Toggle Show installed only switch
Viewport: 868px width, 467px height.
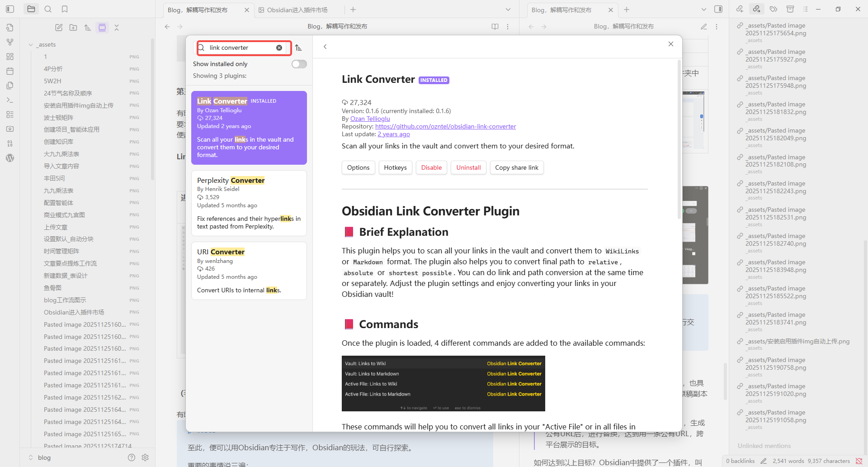(299, 64)
